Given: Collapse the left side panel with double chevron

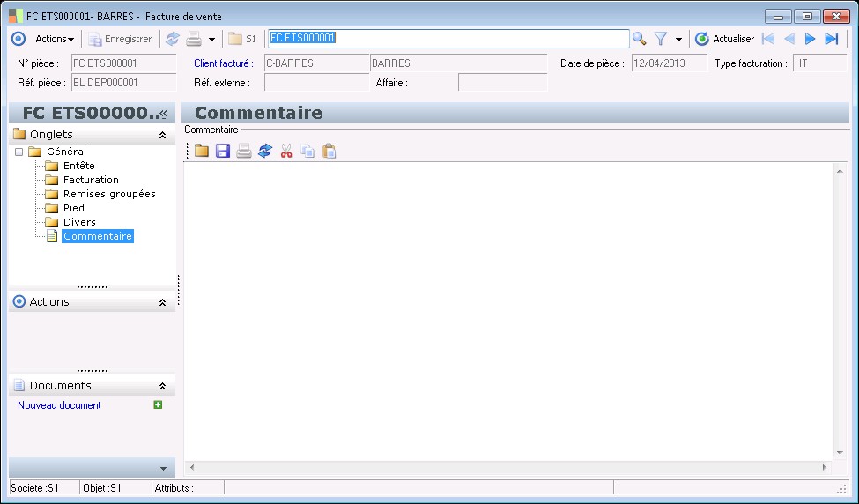Looking at the screenshot, I should click(163, 114).
